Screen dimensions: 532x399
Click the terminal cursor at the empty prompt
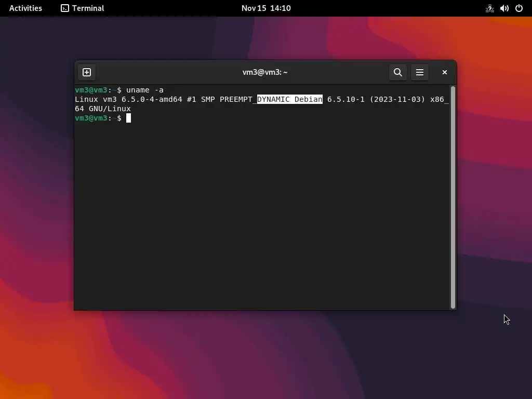129,118
